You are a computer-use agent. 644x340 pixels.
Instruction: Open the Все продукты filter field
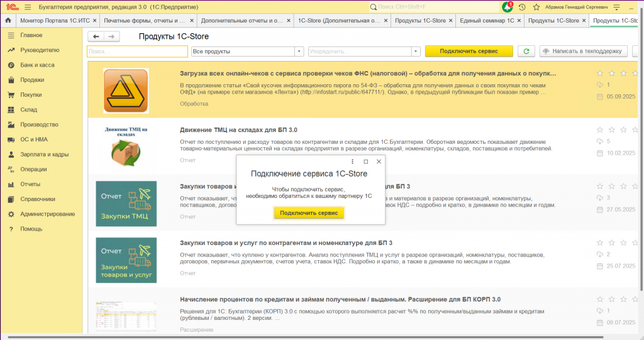tap(243, 52)
